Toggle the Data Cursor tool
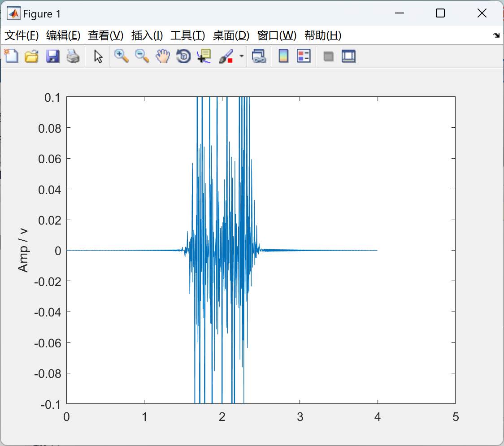504x446 pixels. pos(204,56)
